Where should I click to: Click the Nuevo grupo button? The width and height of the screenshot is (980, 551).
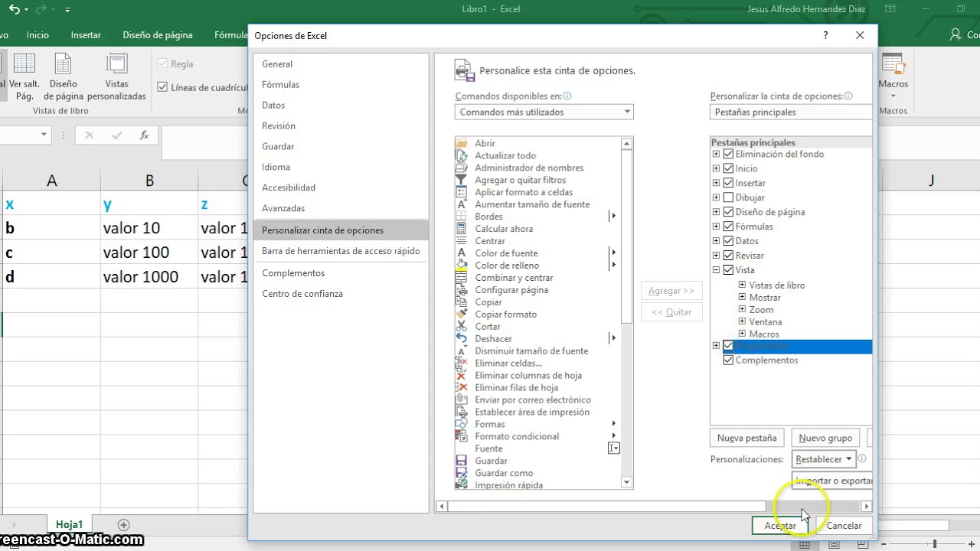[825, 438]
